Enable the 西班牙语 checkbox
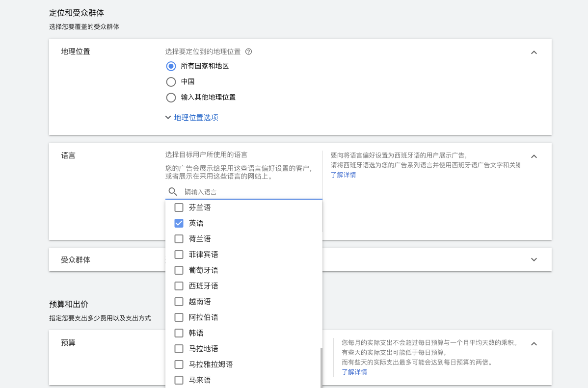The height and width of the screenshot is (388, 588). coord(179,286)
